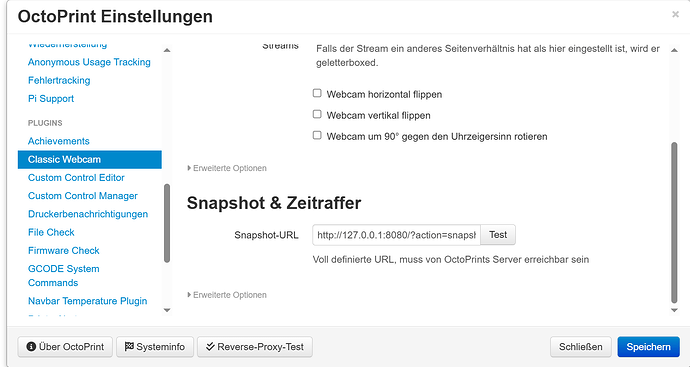
Task: Click the content pane vertical scrollbar thumb
Action: tap(674, 223)
